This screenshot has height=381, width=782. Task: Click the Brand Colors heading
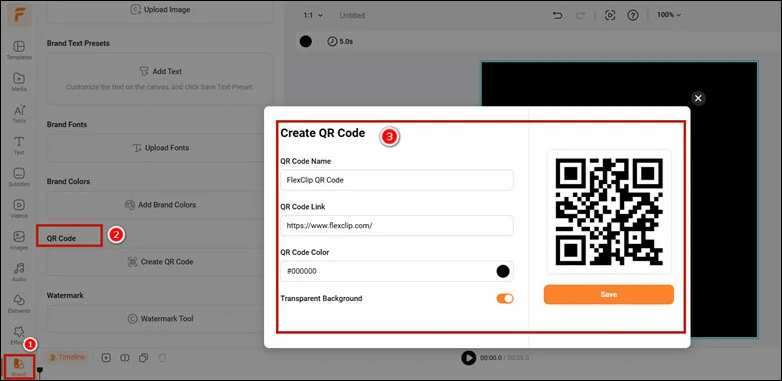pos(68,182)
